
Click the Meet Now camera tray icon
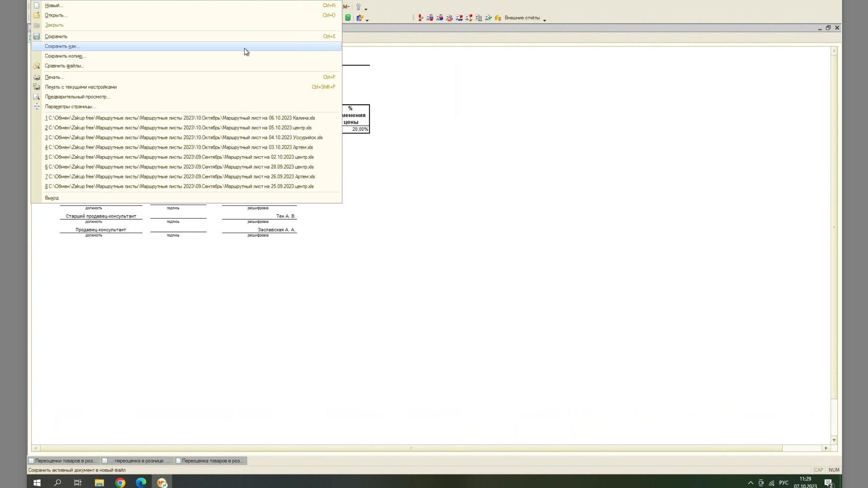[x=761, y=483]
